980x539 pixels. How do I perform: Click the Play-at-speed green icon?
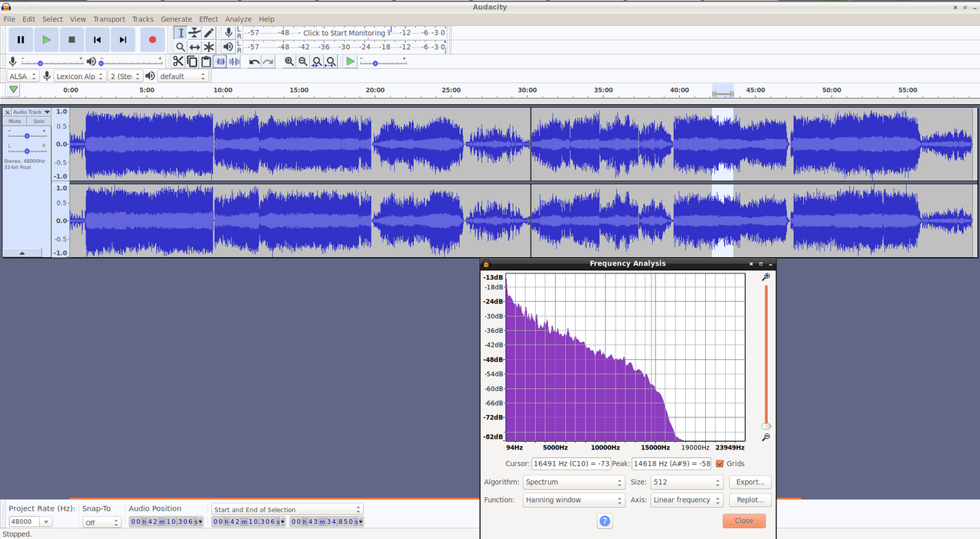pos(351,61)
